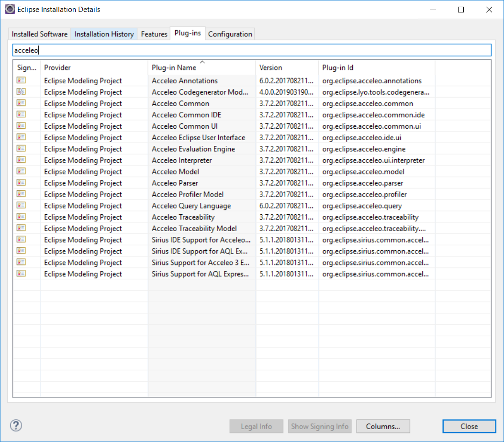Click the Acceleo Interpreter name cell
This screenshot has height=442, width=504.
tap(182, 160)
